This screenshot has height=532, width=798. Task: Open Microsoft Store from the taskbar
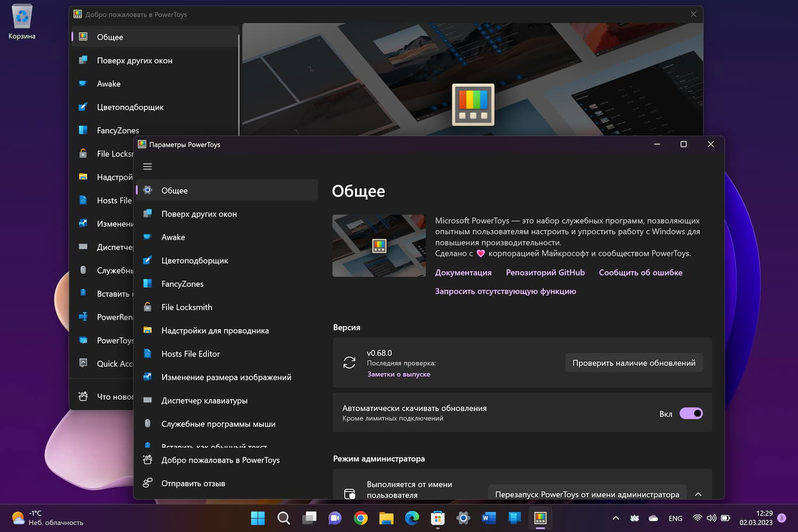click(x=438, y=518)
